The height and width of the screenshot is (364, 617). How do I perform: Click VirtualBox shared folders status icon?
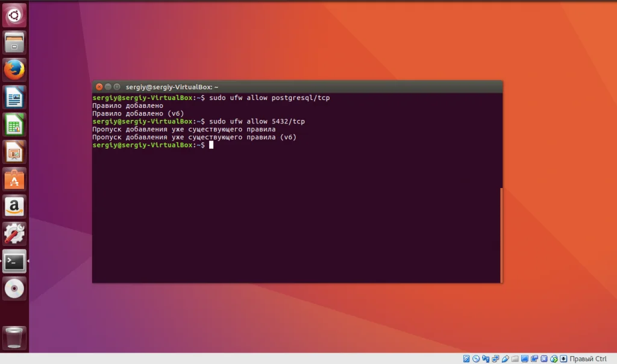(x=515, y=359)
